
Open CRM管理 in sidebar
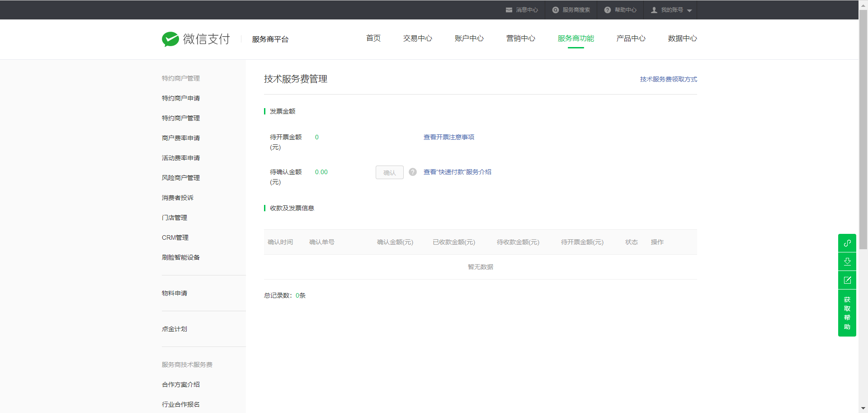point(175,237)
